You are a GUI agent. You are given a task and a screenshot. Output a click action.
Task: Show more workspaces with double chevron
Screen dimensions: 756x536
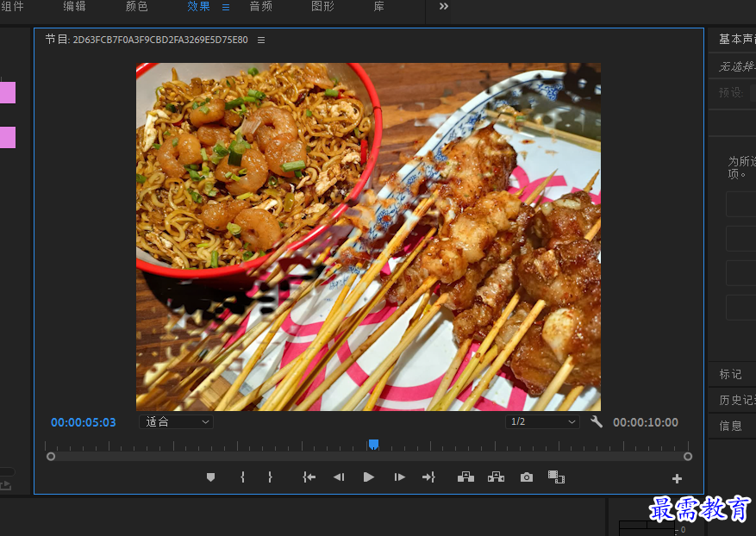[444, 6]
